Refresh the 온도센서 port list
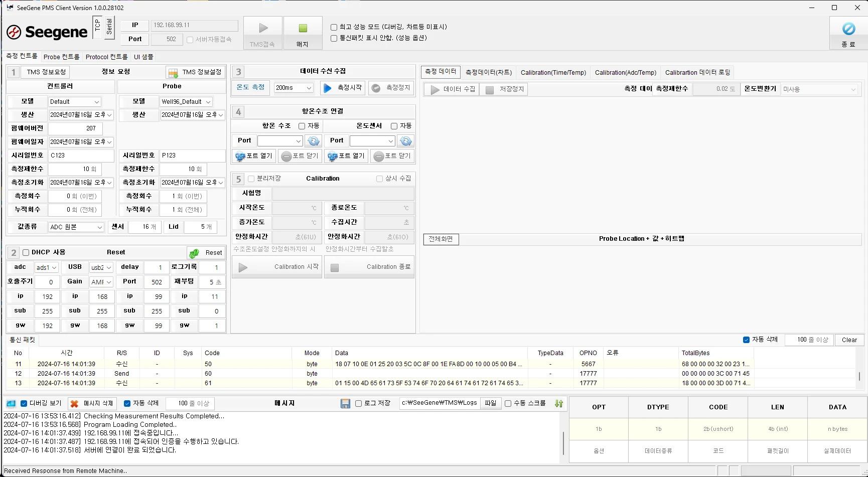The width and height of the screenshot is (868, 477). (405, 141)
